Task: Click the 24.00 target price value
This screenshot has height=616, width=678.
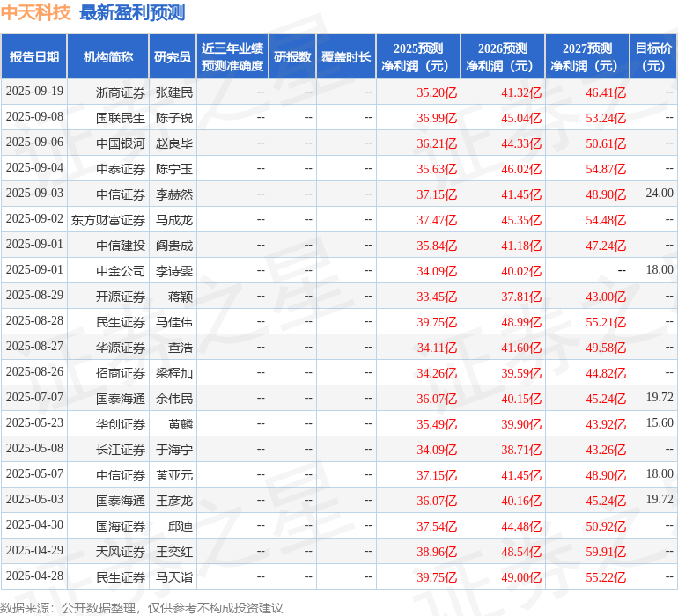Action: pyautogui.click(x=659, y=194)
